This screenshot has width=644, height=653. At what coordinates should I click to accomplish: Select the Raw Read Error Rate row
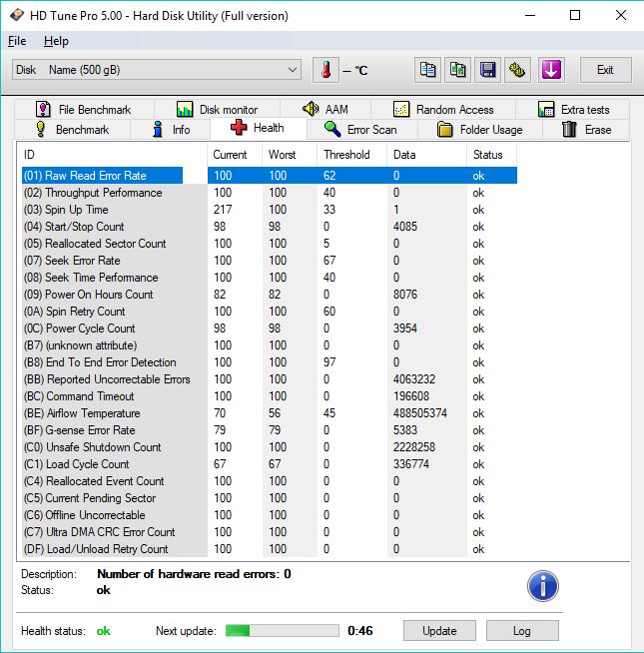pyautogui.click(x=270, y=176)
